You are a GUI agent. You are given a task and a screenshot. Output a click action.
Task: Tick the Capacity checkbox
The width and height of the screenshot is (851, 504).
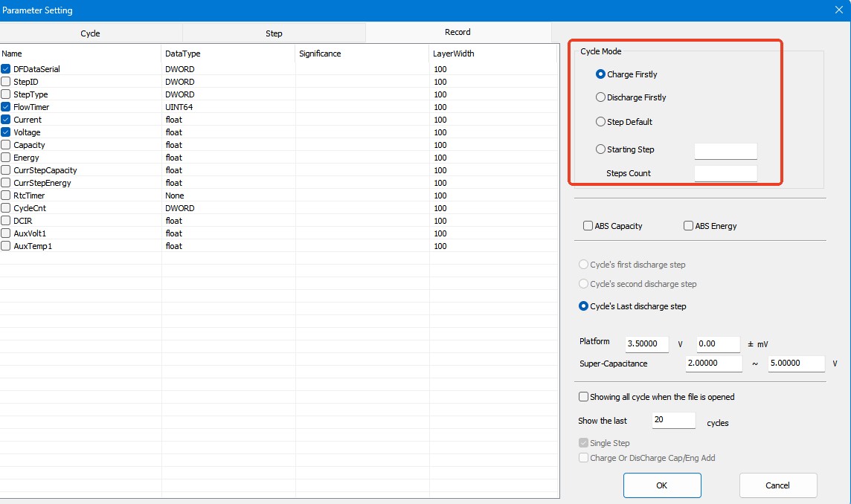coord(6,145)
